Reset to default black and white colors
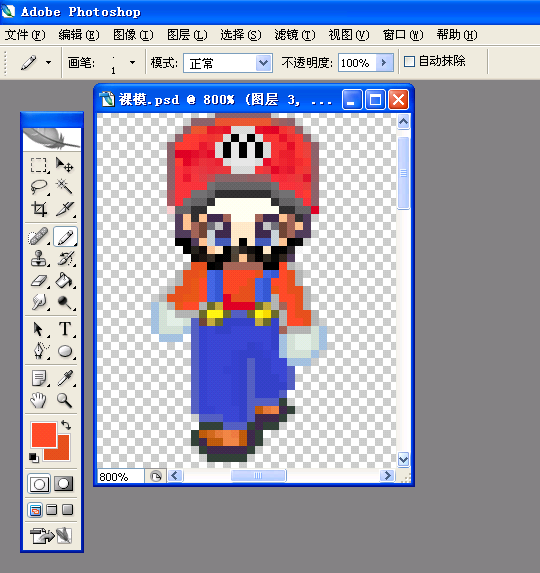The height and width of the screenshot is (573, 540). point(34,457)
